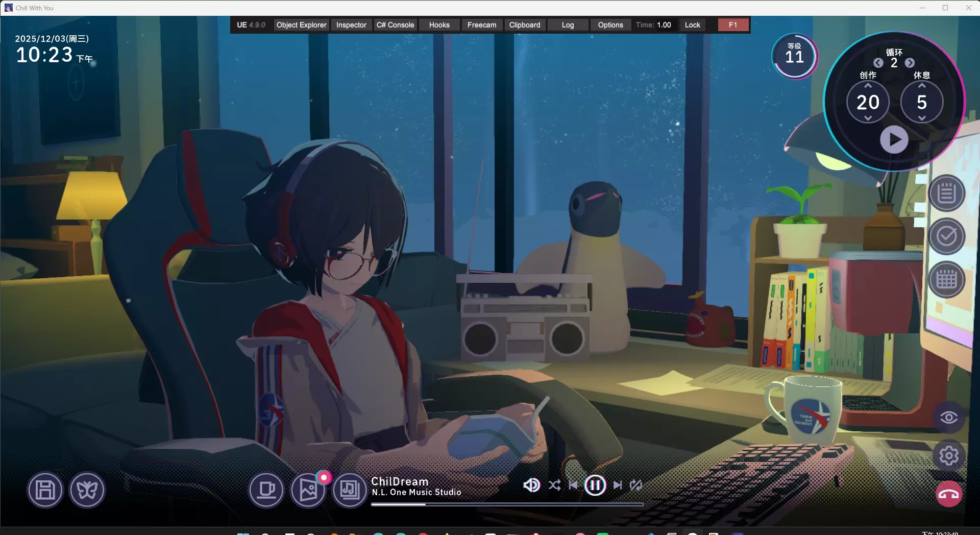Click the rest duration number 5
This screenshot has width=980, height=535.
922,102
